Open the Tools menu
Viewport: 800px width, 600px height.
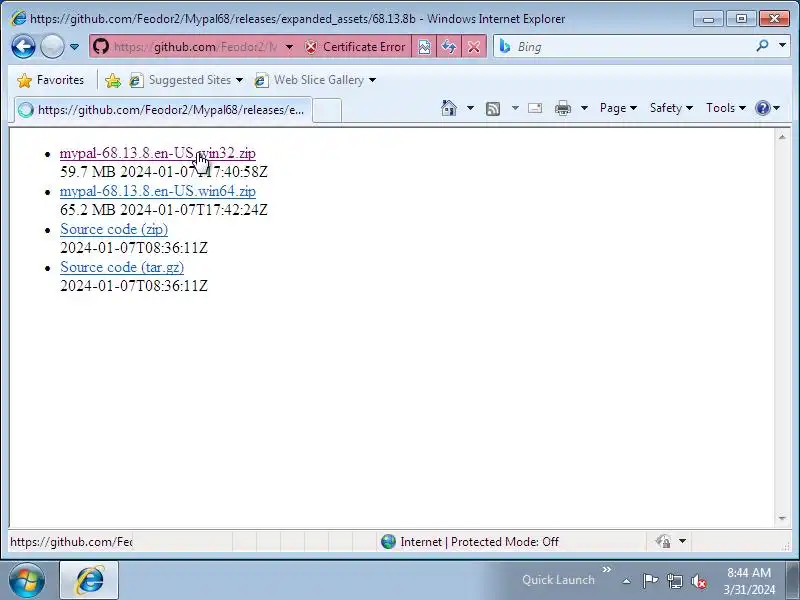point(726,108)
